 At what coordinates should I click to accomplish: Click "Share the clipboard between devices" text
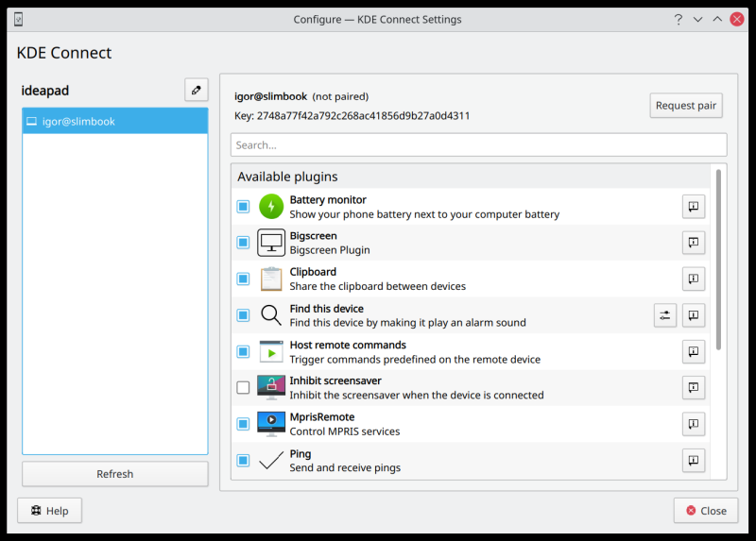coord(377,287)
